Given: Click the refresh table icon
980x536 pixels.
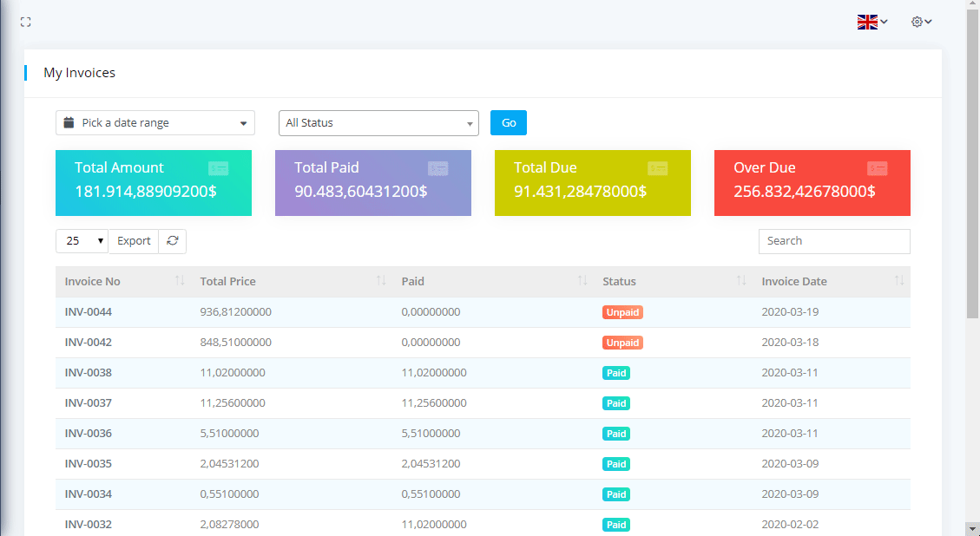Looking at the screenshot, I should coord(173,241).
